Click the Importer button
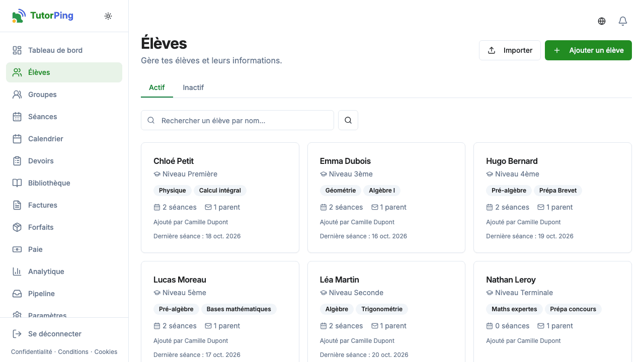This screenshot has width=644, height=362. [510, 50]
